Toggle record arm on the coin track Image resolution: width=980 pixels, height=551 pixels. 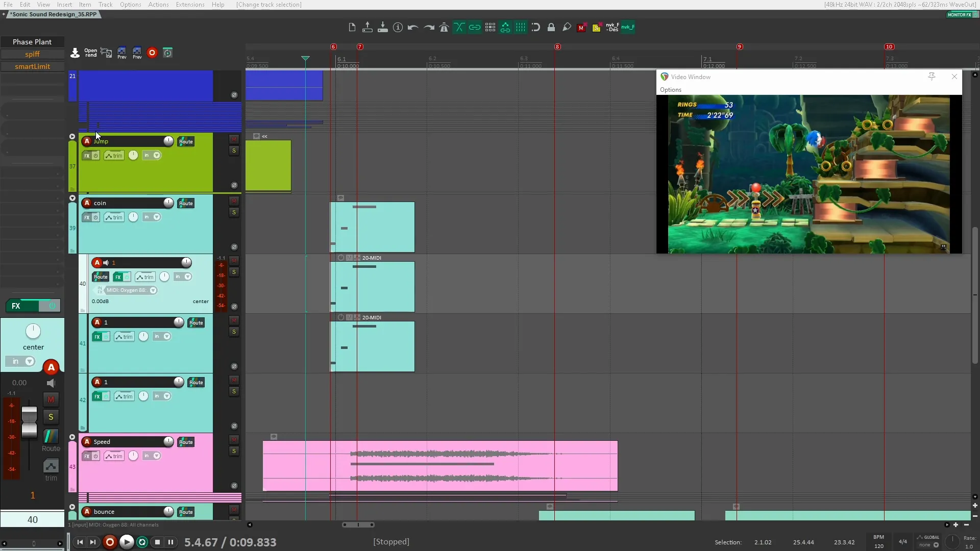[x=87, y=203]
